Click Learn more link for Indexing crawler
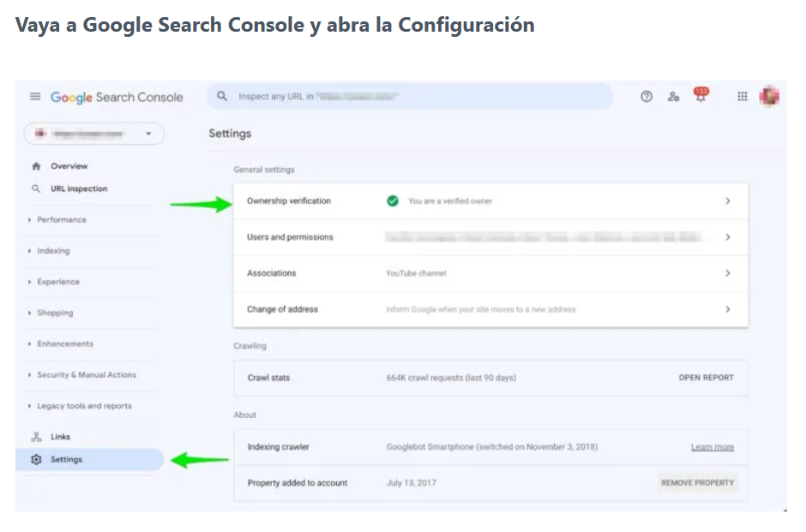 713,447
